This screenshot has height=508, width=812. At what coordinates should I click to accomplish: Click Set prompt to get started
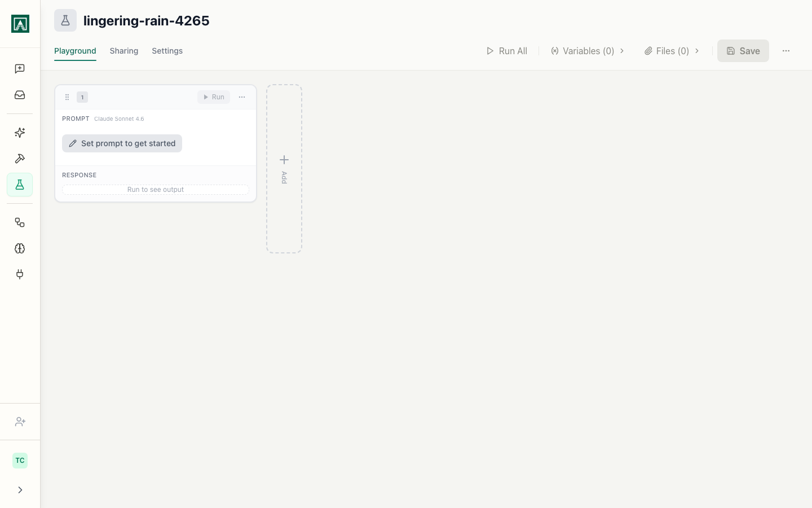point(122,143)
